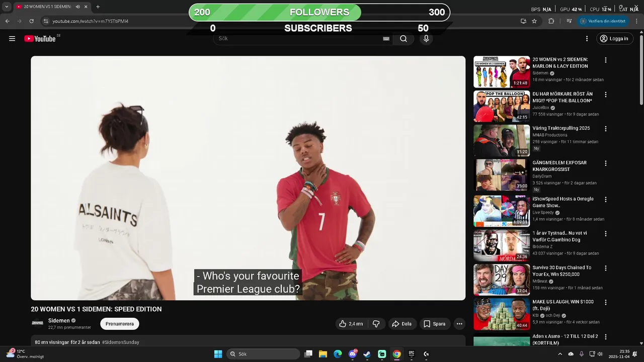Open options for MAKE US LAUGH video

pyautogui.click(x=605, y=303)
